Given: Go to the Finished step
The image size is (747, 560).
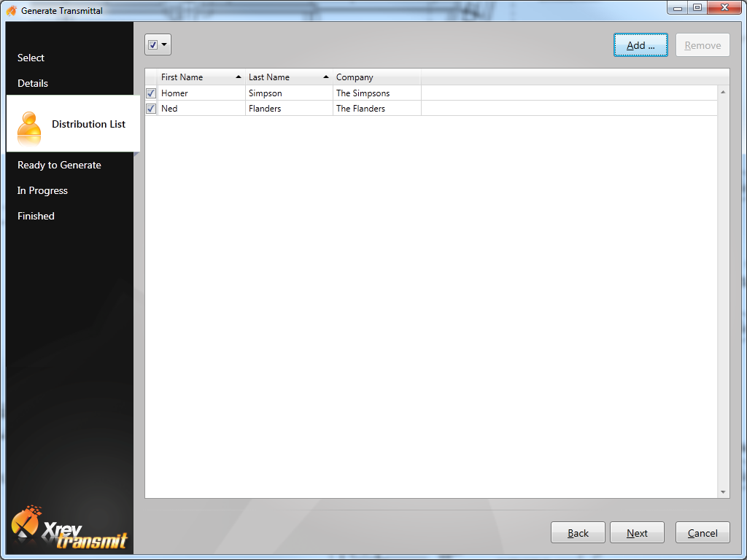Looking at the screenshot, I should pos(36,216).
